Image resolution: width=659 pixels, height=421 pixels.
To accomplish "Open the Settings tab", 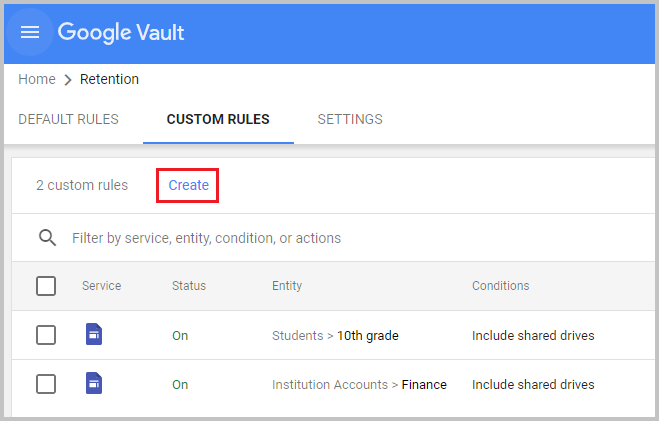I will (350, 119).
